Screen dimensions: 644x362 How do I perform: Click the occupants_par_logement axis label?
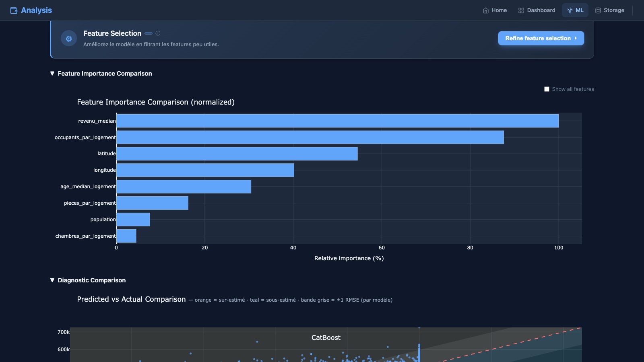(85, 138)
